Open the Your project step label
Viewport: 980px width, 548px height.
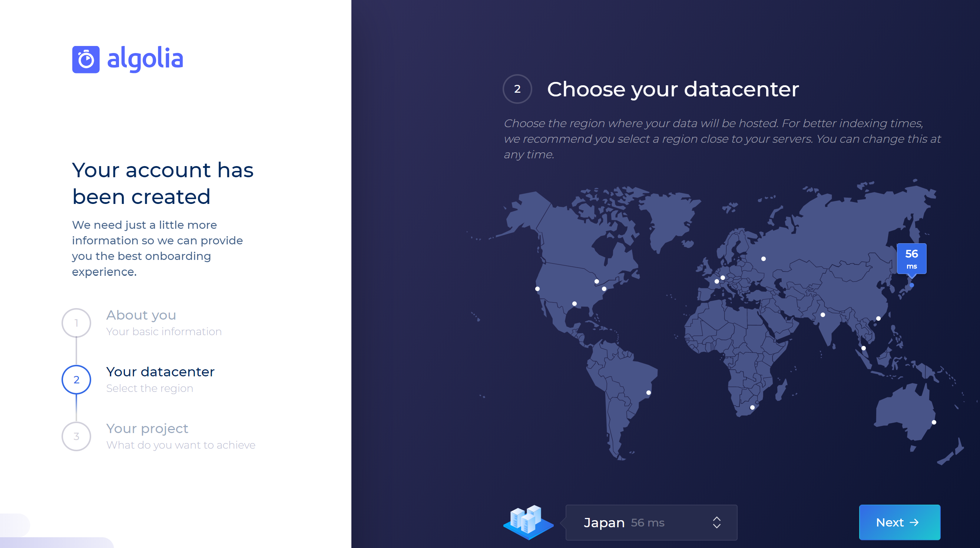coord(147,429)
